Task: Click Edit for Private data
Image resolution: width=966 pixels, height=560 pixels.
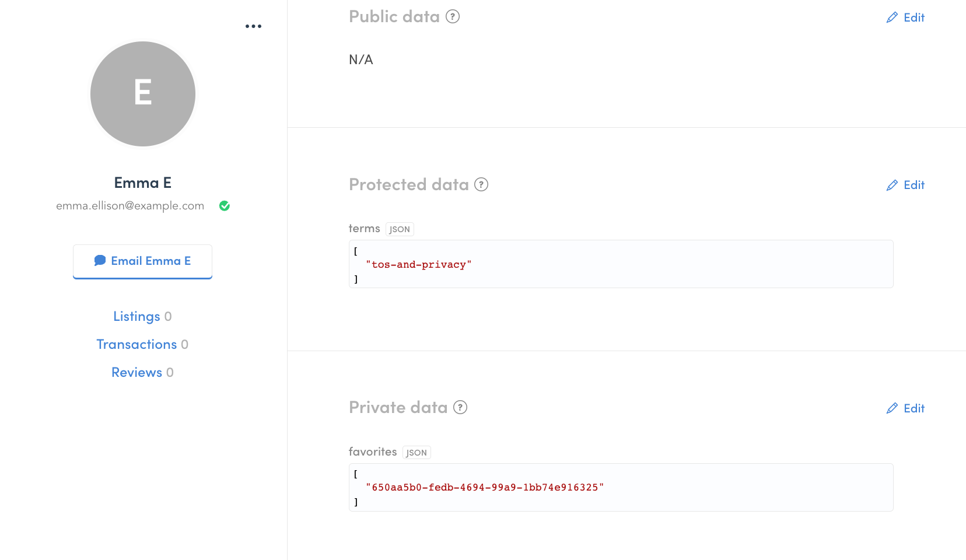Action: [914, 408]
